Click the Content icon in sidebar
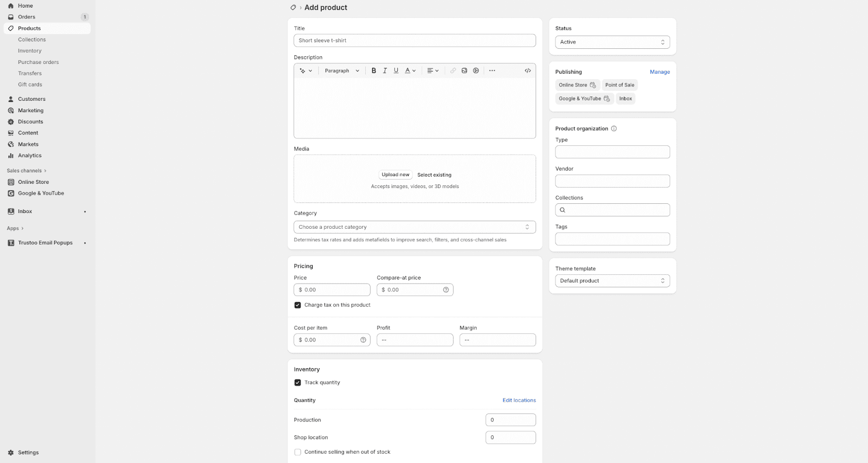Image resolution: width=868 pixels, height=463 pixels. click(x=11, y=133)
